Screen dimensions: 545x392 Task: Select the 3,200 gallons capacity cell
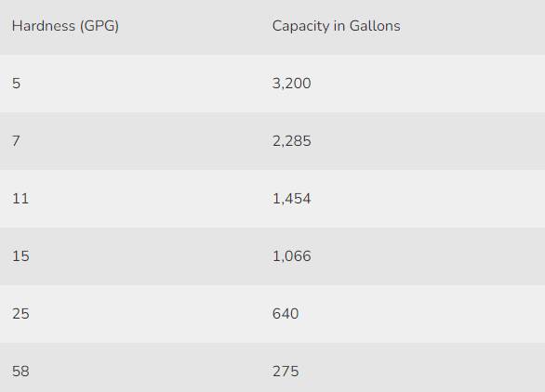(x=292, y=84)
